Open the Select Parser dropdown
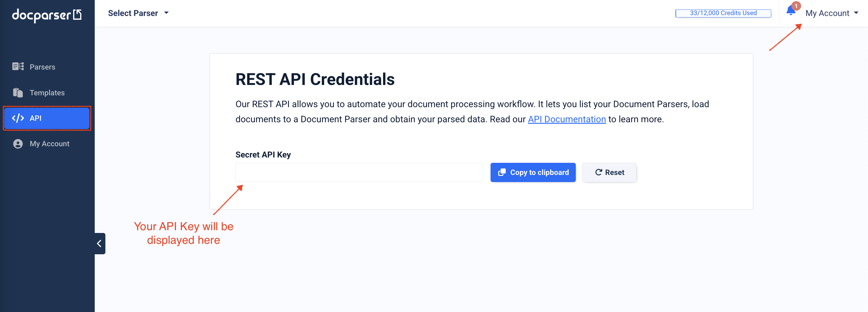 (x=138, y=13)
